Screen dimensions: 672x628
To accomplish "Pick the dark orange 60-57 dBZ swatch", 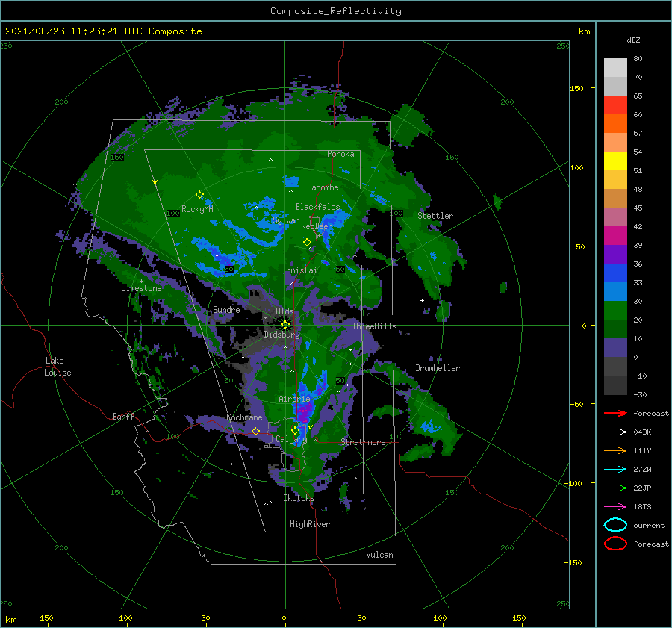I will (615, 123).
